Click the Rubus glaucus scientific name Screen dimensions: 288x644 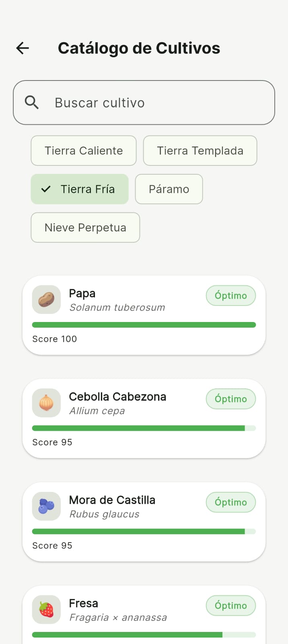(x=104, y=514)
